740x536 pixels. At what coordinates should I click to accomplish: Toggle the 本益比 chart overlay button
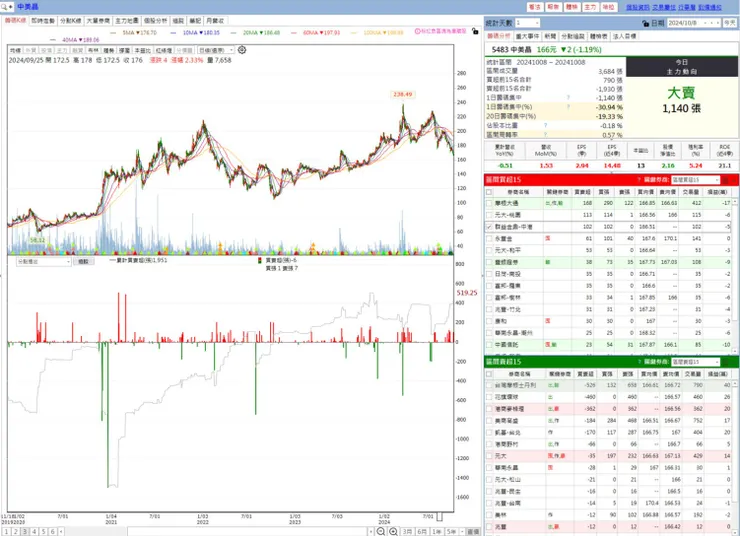(x=143, y=50)
